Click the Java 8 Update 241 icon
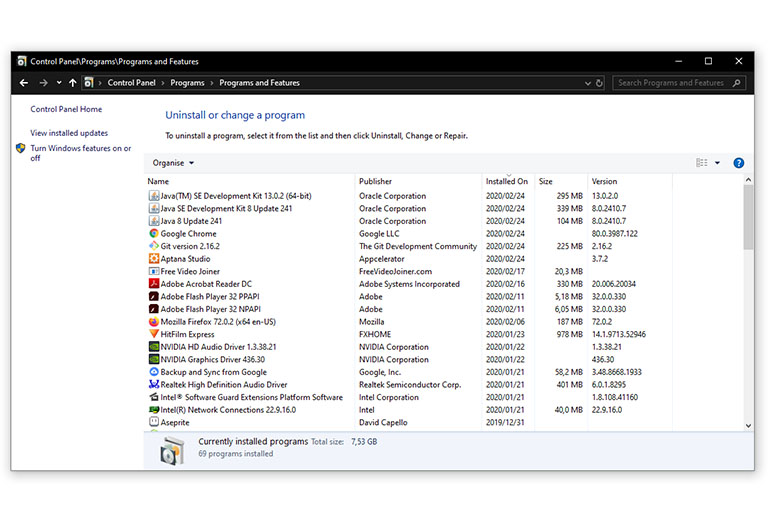Image resolution: width=768 pixels, height=512 pixels. 154,221
